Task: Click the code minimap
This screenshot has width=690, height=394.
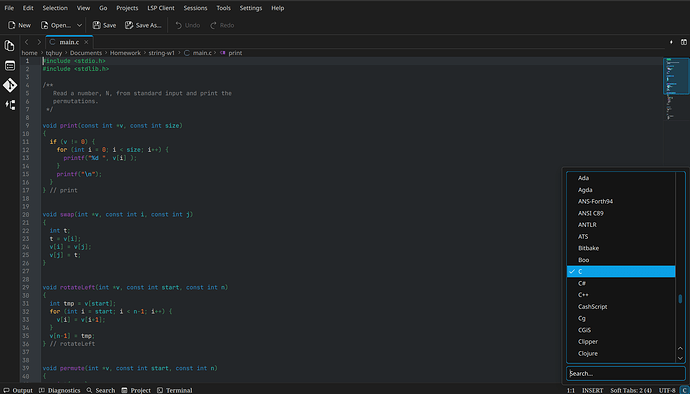Action: coord(676,88)
